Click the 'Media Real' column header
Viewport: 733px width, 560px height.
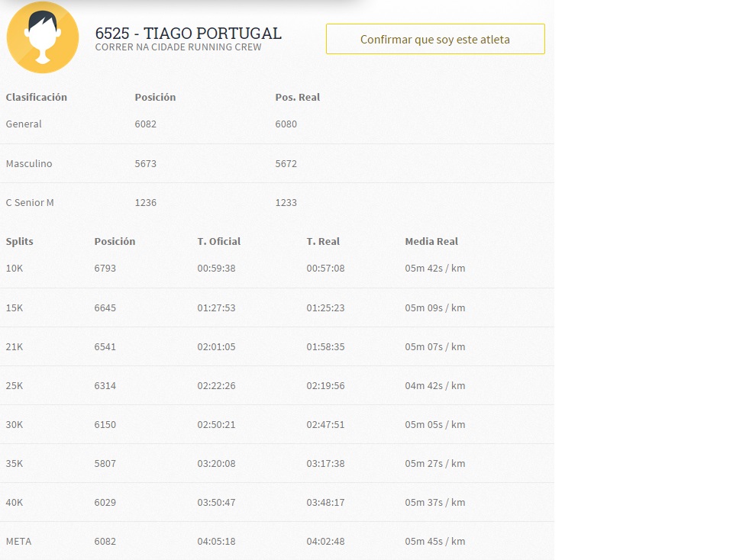[431, 241]
